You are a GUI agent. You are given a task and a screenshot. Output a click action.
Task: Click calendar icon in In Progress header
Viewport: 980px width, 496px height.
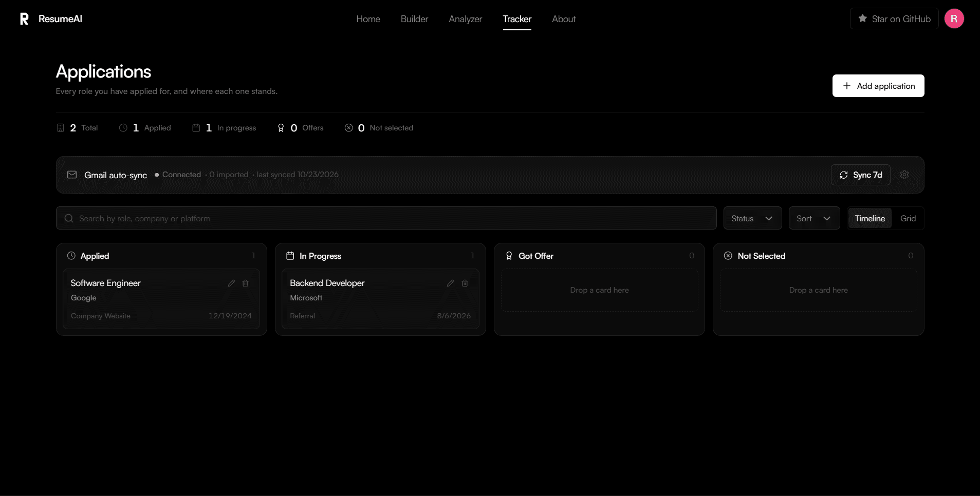pos(290,256)
